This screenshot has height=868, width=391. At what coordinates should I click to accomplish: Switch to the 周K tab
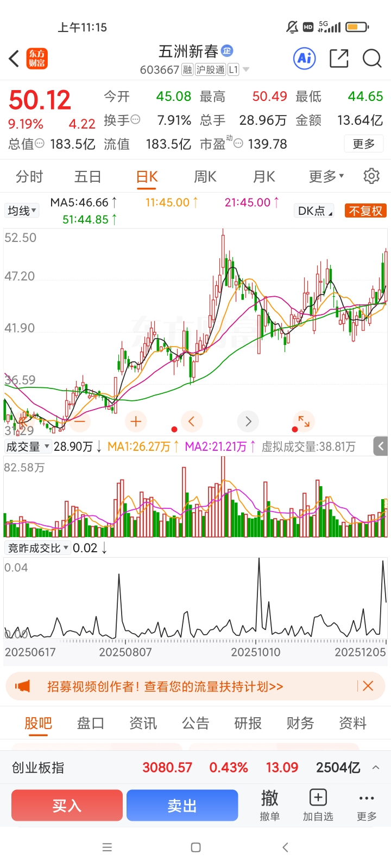205,176
